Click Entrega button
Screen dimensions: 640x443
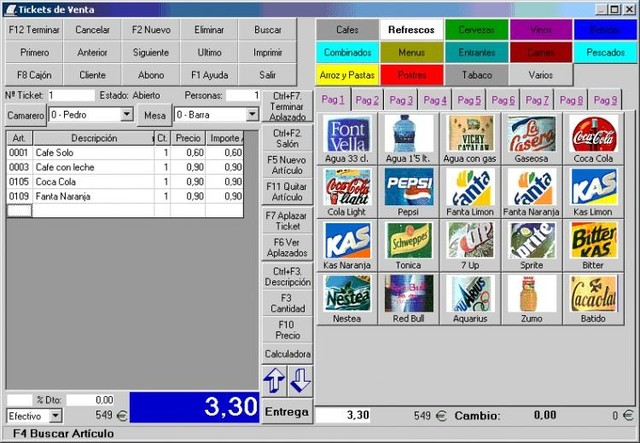click(x=287, y=412)
